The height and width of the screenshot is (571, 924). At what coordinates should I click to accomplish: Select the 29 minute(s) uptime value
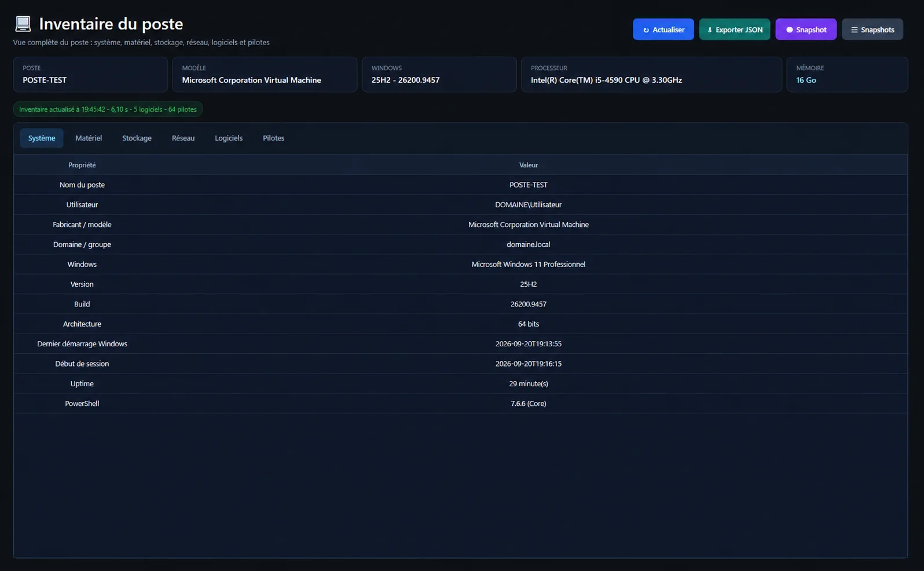pyautogui.click(x=529, y=383)
